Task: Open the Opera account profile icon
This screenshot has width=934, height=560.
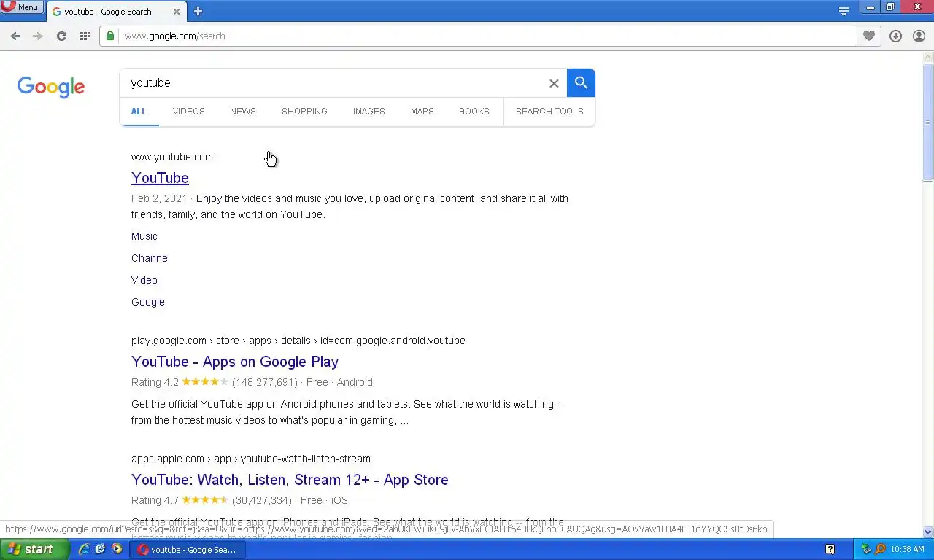Action: tap(919, 36)
